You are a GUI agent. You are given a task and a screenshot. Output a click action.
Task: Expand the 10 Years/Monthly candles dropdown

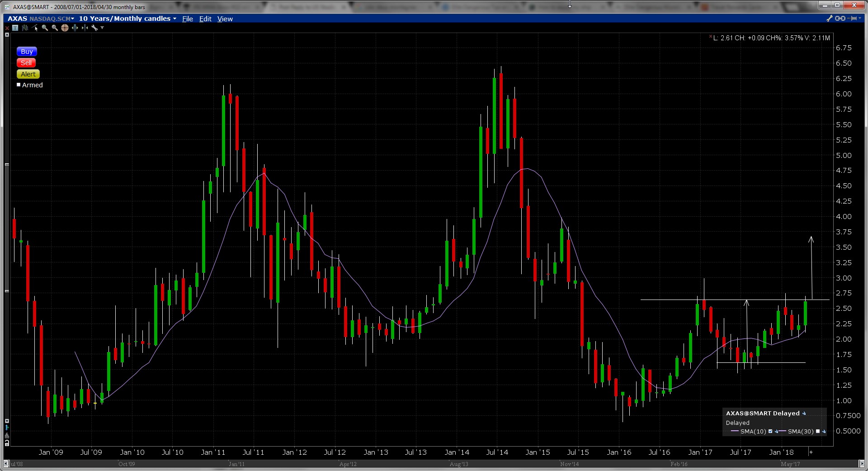175,19
